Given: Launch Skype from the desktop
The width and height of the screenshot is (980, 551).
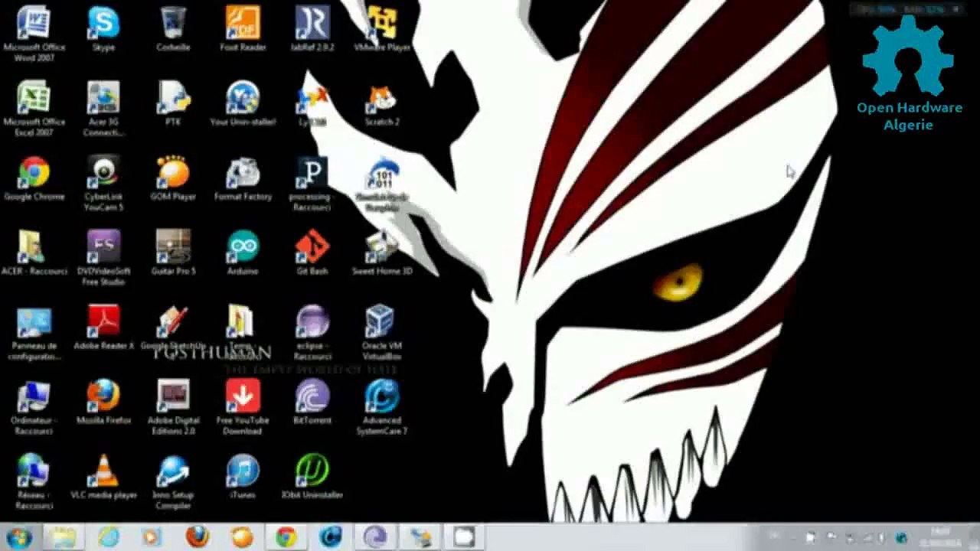Looking at the screenshot, I should tap(103, 29).
